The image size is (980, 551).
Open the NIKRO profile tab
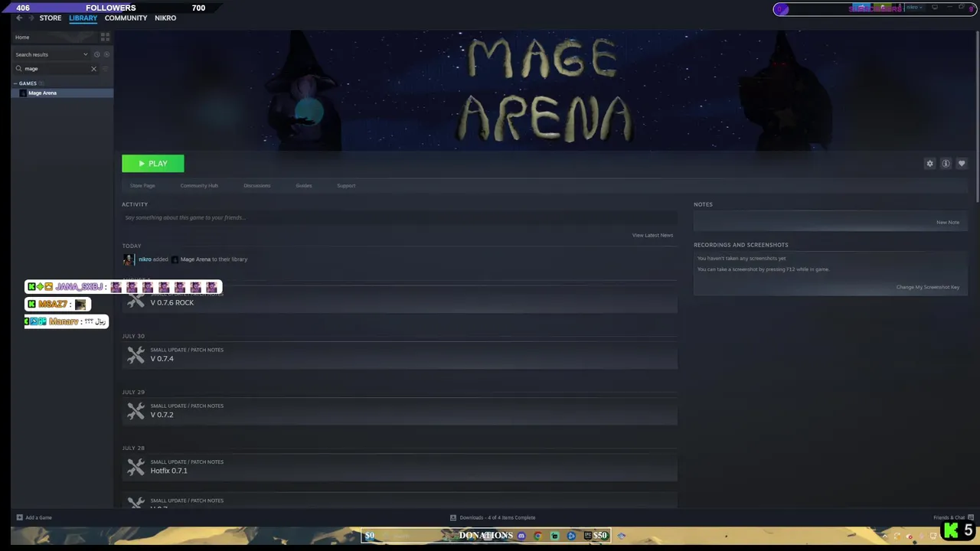[x=165, y=18]
